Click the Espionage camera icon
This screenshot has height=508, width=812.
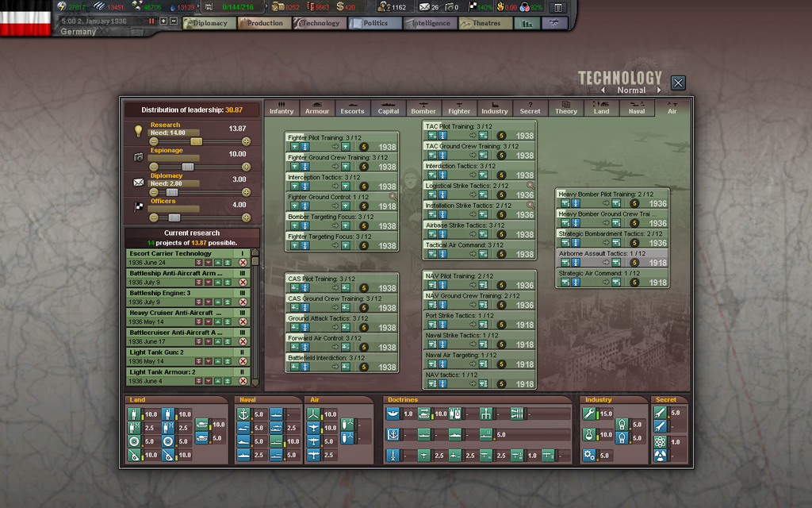[137, 156]
